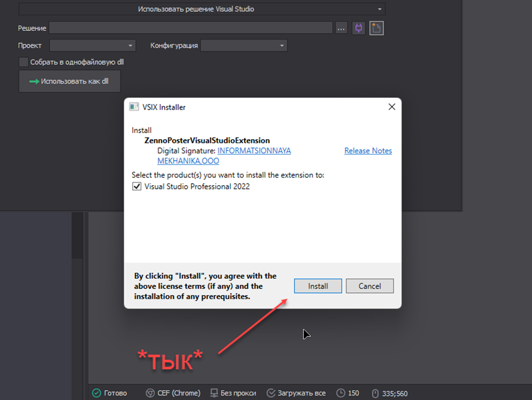Image resolution: width=532 pixels, height=400 pixels.
Task: Click the new solution file icon
Action: pyautogui.click(x=377, y=28)
